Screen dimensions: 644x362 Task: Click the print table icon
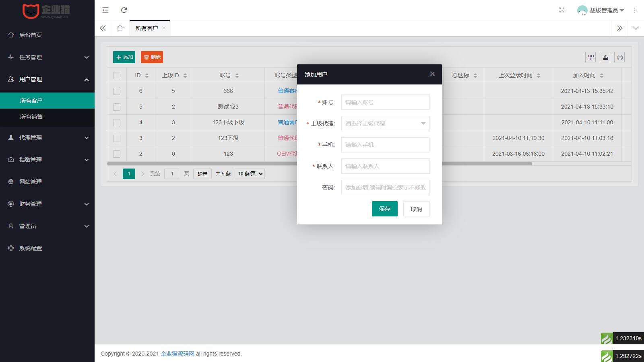coord(619,58)
